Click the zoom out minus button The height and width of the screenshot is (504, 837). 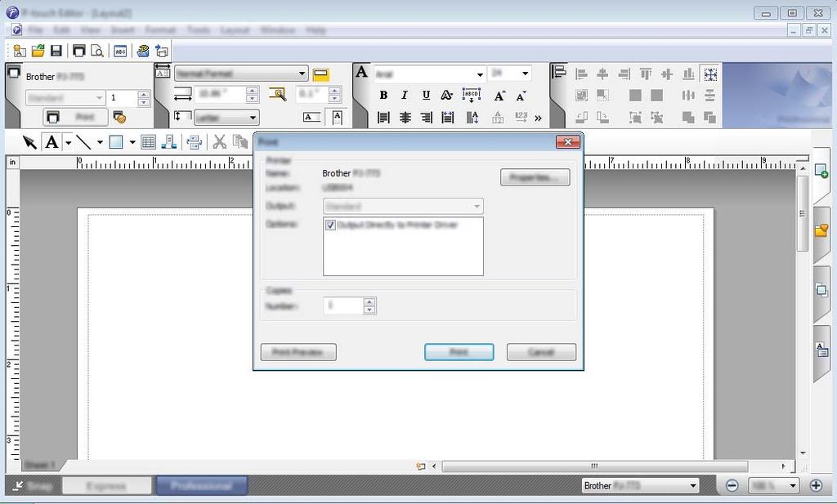click(732, 485)
